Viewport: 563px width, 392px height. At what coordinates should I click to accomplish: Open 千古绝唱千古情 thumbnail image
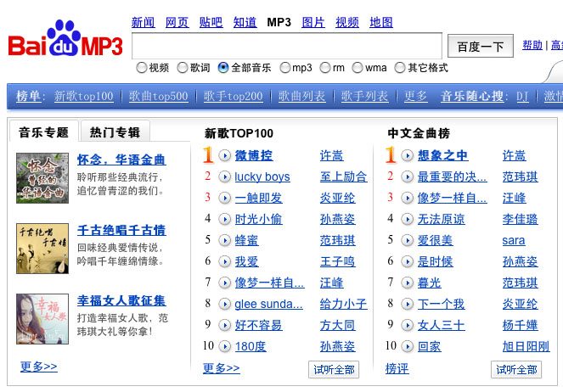pyautogui.click(x=42, y=249)
